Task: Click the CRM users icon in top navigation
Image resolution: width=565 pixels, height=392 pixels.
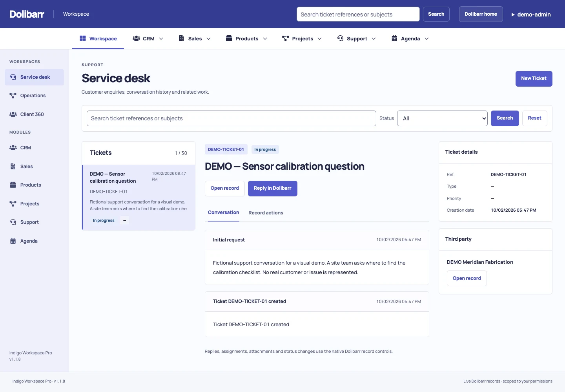Action: pyautogui.click(x=137, y=38)
